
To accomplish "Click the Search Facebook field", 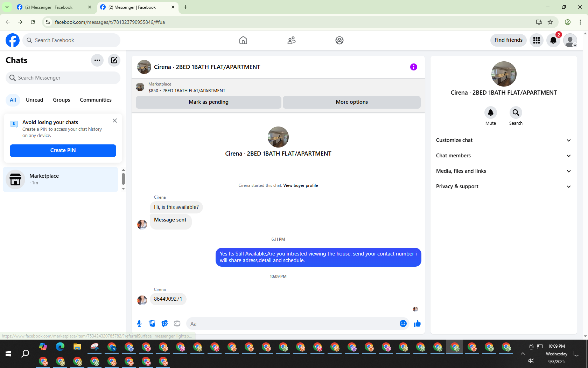I will [x=71, y=40].
